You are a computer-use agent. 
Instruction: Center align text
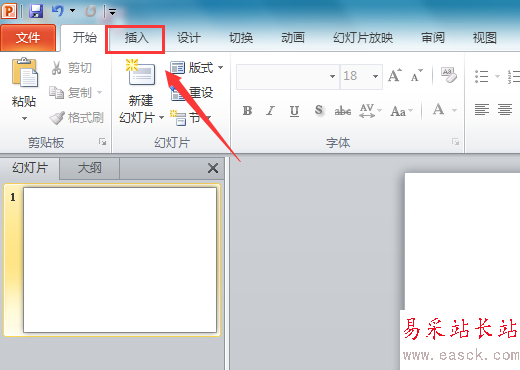[505, 109]
